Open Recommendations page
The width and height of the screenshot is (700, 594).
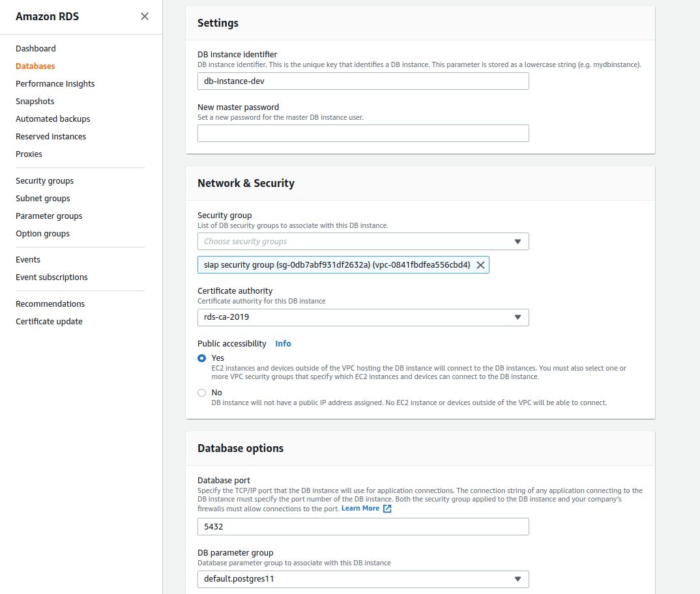coord(50,304)
